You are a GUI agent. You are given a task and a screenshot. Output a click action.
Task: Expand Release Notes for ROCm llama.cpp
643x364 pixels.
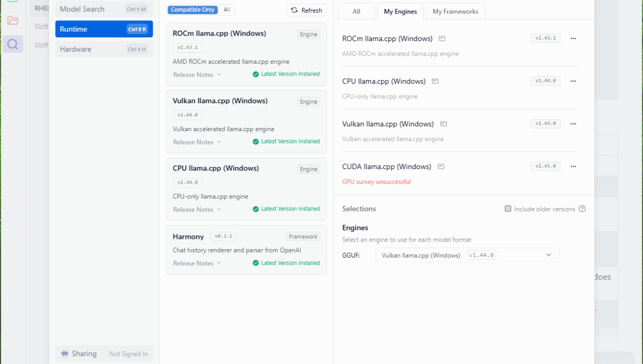point(197,75)
